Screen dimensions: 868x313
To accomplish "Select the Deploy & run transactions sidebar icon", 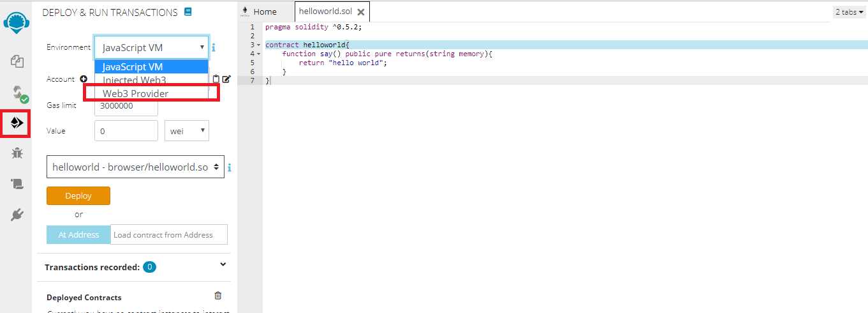I will coord(17,123).
